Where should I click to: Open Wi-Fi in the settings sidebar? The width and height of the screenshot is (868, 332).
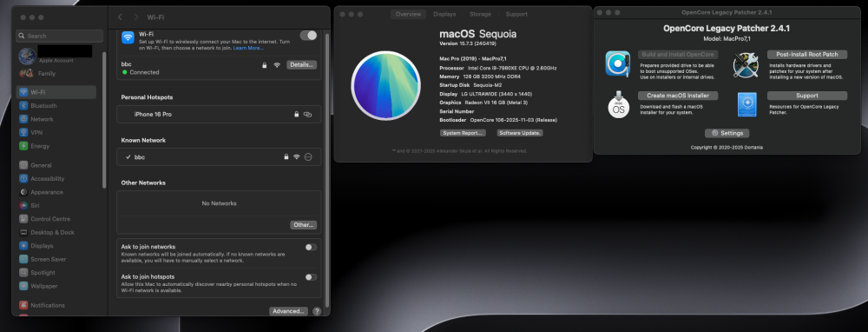click(56, 92)
